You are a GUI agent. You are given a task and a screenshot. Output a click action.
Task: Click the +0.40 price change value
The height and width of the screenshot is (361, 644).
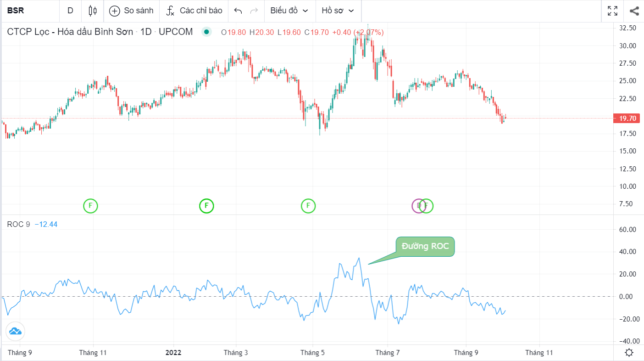coord(341,32)
